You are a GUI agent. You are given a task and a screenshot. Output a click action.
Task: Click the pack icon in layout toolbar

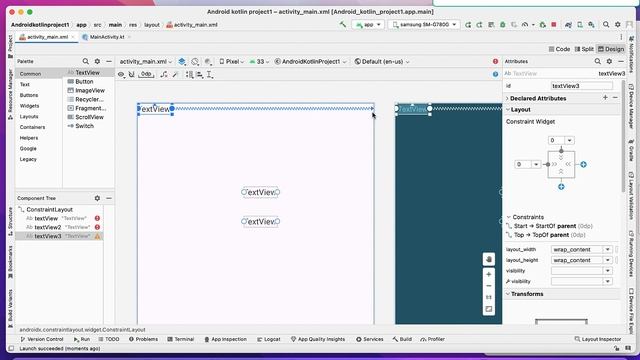pos(189,74)
